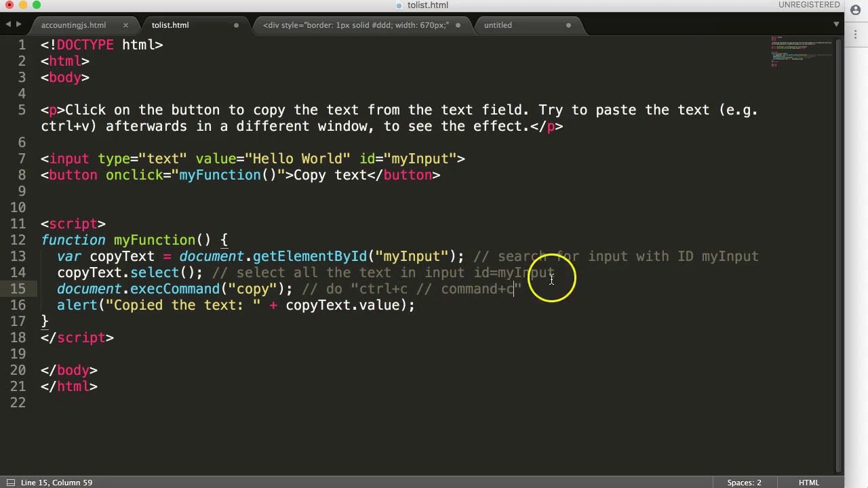Click the closing html tag on line 21
Viewport: 868px width, 488px height.
(69, 386)
